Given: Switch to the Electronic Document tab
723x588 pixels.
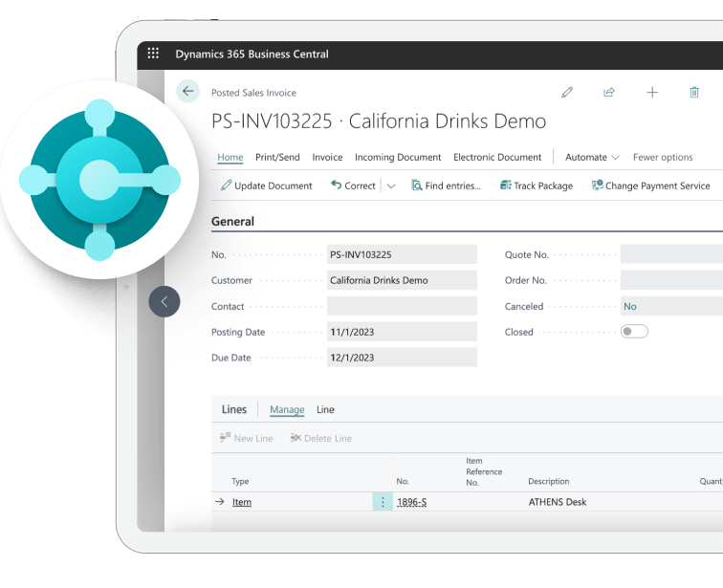Looking at the screenshot, I should pyautogui.click(x=497, y=158).
